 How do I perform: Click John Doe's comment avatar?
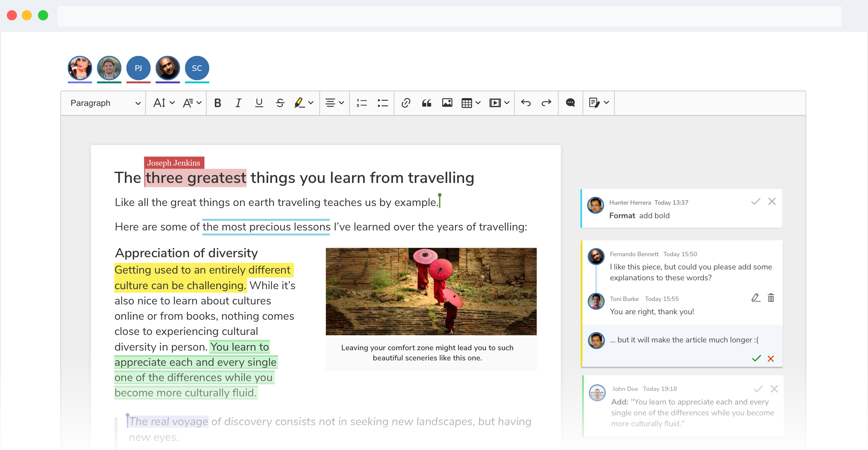click(x=597, y=393)
